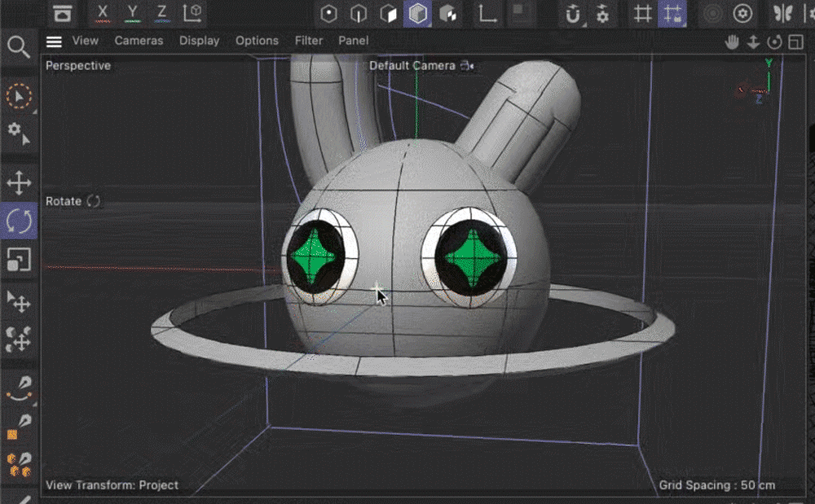Image resolution: width=815 pixels, height=504 pixels.
Task: Toggle X axis lock
Action: (x=102, y=13)
